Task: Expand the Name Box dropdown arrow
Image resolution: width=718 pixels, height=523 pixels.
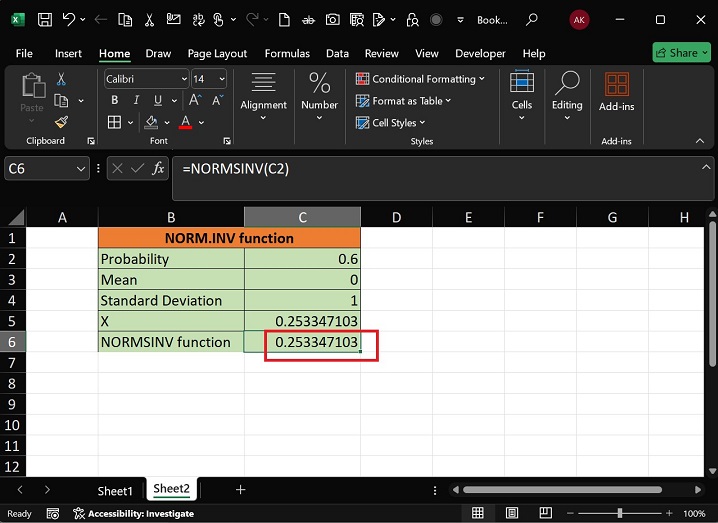Action: 82,169
